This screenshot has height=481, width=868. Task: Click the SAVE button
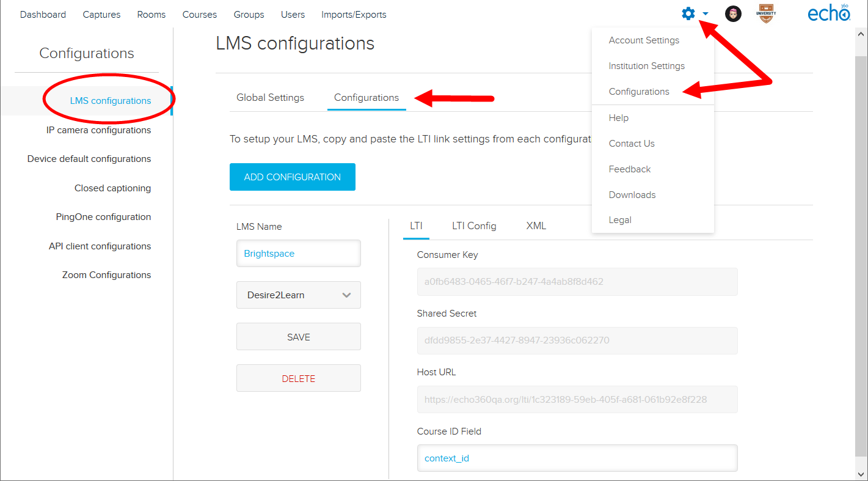click(299, 337)
